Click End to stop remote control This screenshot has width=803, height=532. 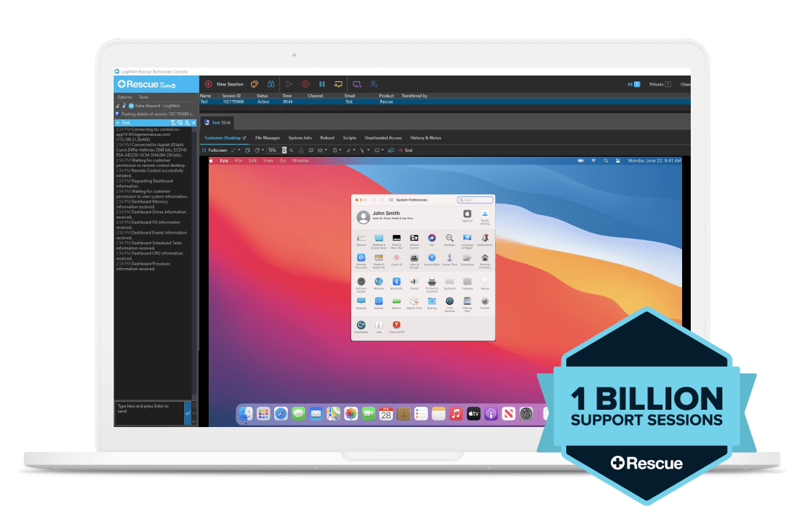click(407, 150)
